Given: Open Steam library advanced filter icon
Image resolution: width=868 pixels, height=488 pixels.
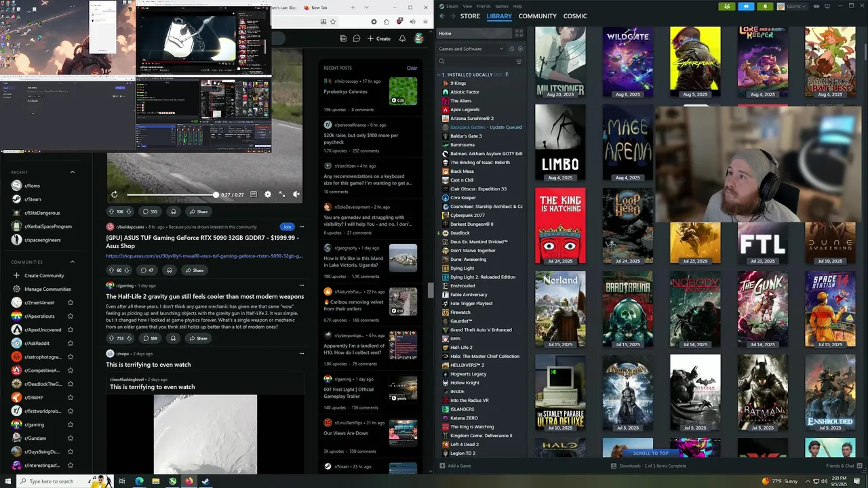Looking at the screenshot, I should (519, 62).
